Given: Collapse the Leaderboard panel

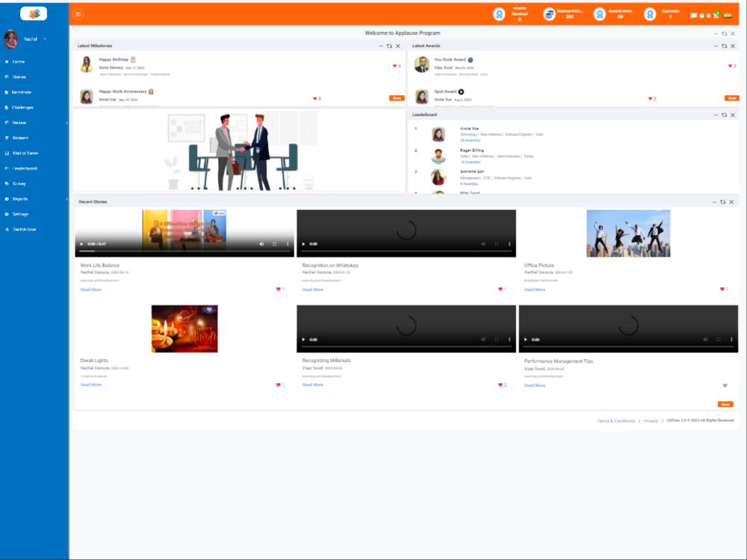Looking at the screenshot, I should click(x=716, y=115).
